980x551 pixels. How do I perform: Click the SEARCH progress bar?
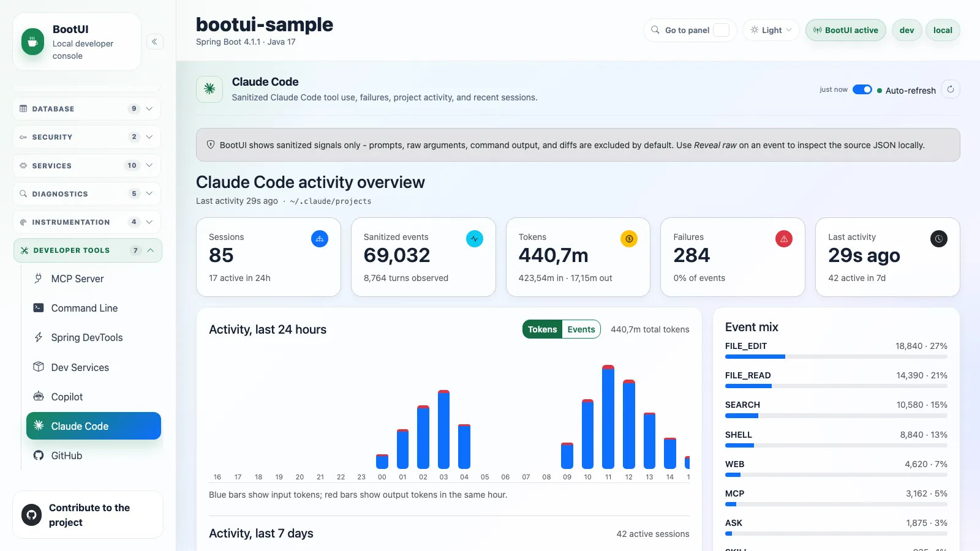pos(836,416)
